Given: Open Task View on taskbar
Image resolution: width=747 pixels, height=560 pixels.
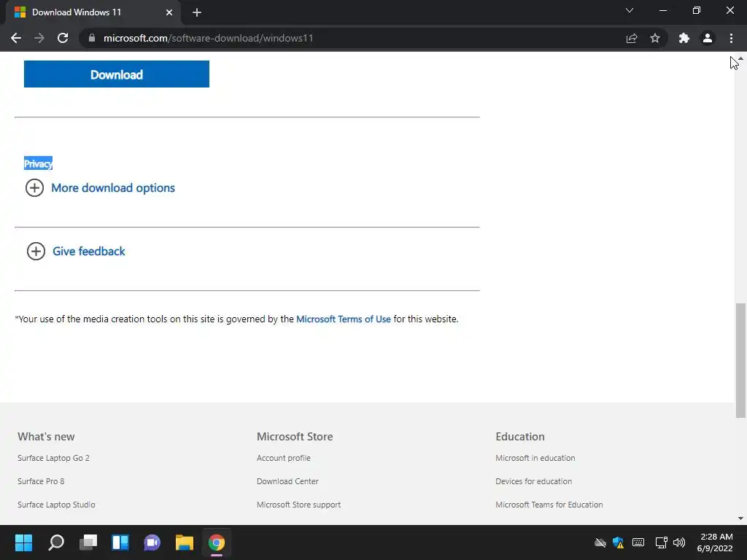Looking at the screenshot, I should pyautogui.click(x=88, y=542).
